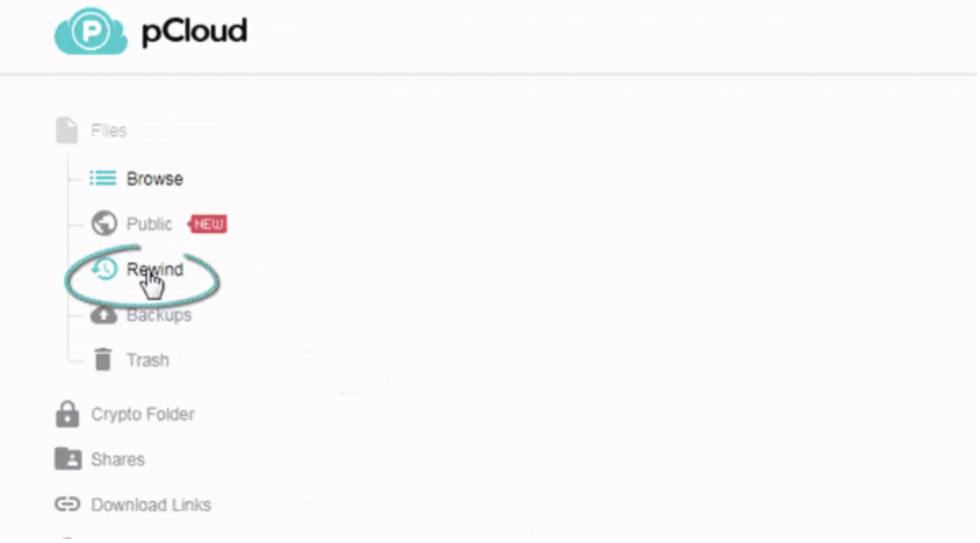The image size is (980, 543).
Task: Open the Rewind feature
Action: tap(155, 268)
